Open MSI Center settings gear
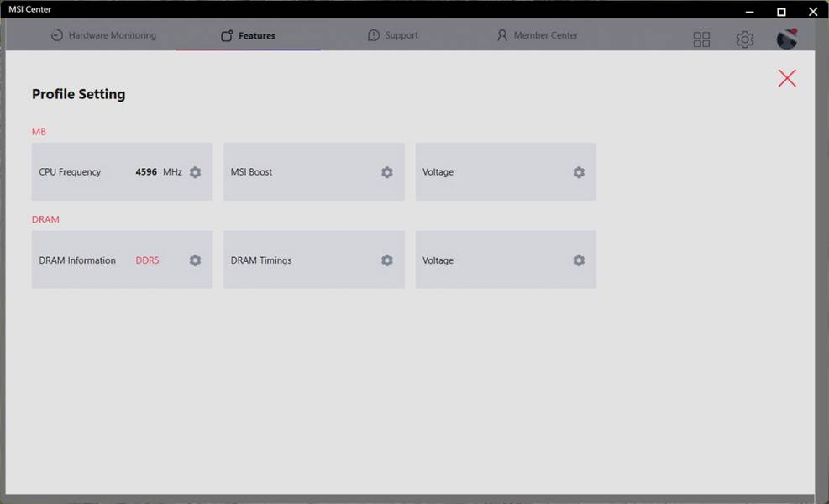The height and width of the screenshot is (504, 829). coord(744,39)
